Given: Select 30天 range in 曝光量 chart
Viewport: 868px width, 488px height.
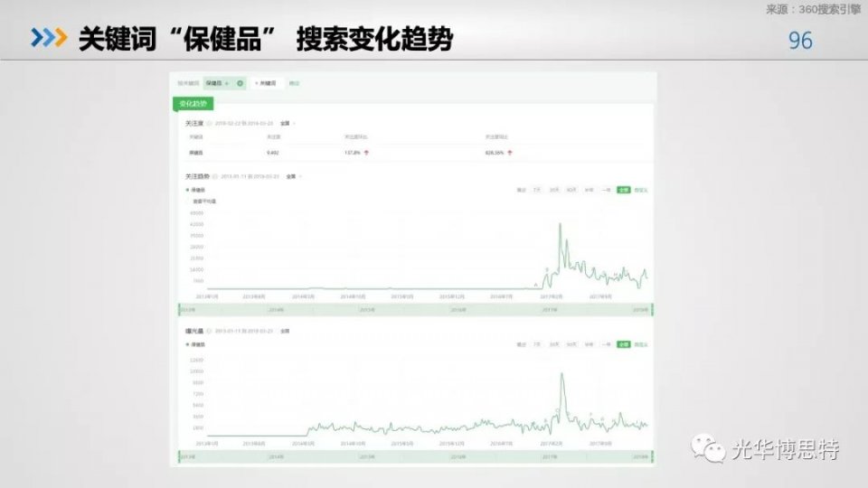Looking at the screenshot, I should [x=554, y=344].
